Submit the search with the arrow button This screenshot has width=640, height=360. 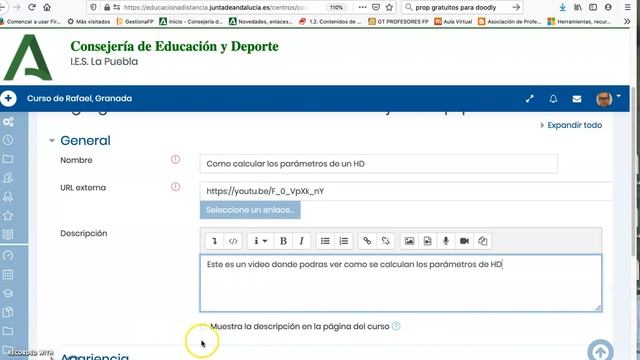pyautogui.click(x=516, y=7)
